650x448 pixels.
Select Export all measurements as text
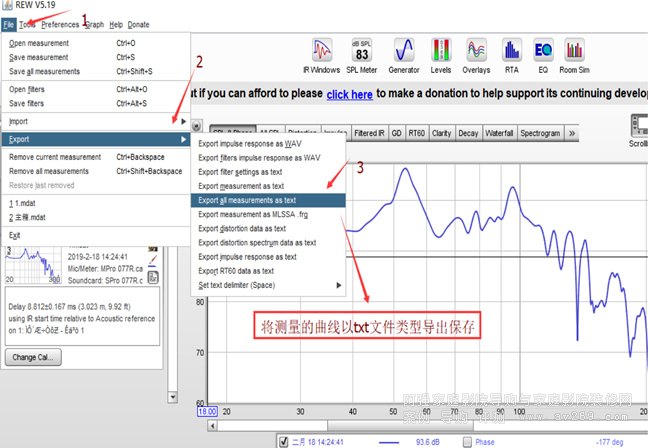pos(267,200)
